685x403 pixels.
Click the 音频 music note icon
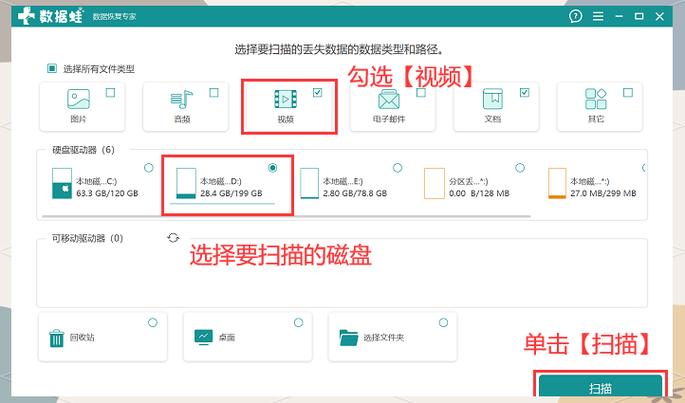click(182, 99)
